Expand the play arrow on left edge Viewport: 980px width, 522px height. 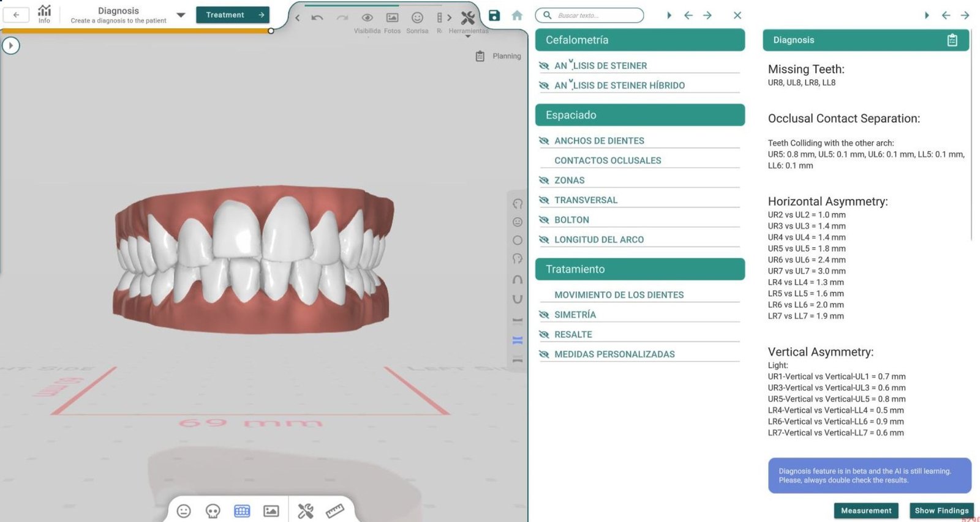10,45
